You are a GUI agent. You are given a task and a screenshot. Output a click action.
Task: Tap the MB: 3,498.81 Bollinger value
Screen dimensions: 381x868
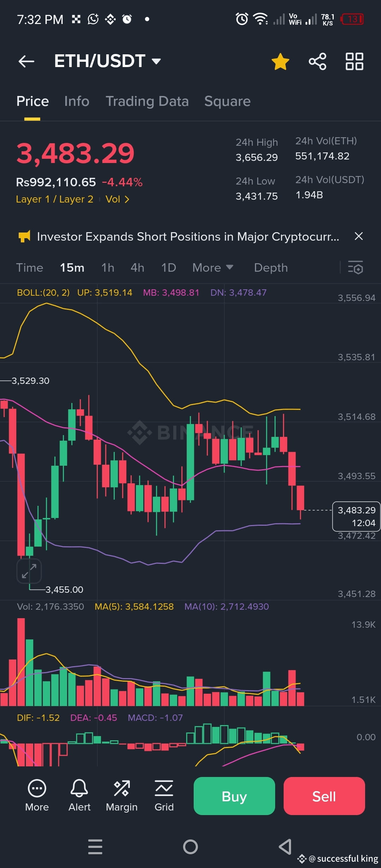[x=171, y=293]
